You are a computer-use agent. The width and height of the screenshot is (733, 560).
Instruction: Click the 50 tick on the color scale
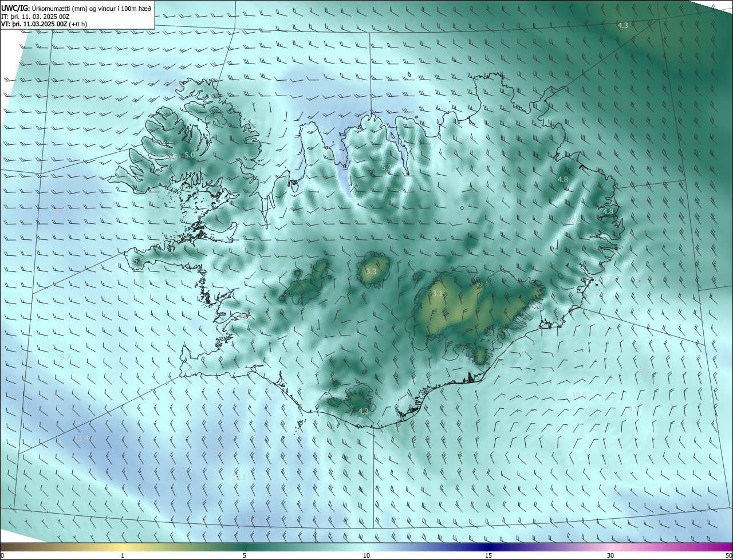(728, 555)
